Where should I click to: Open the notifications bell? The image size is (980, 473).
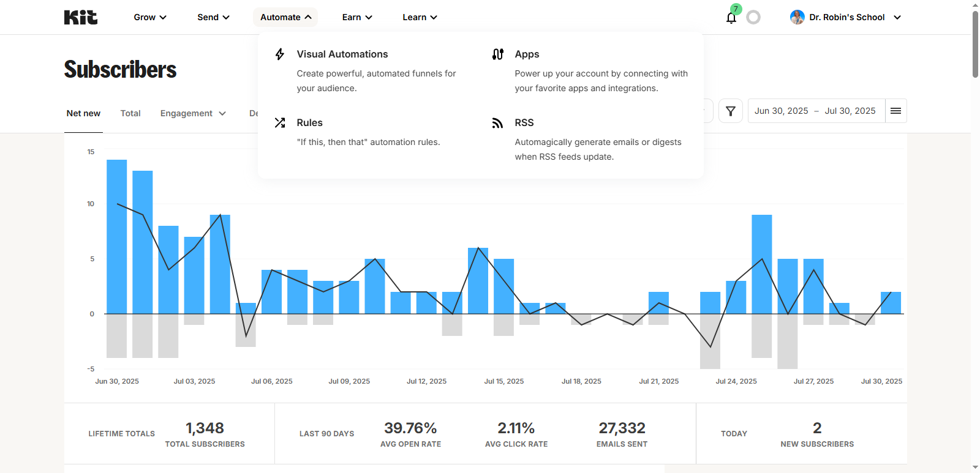pos(731,18)
